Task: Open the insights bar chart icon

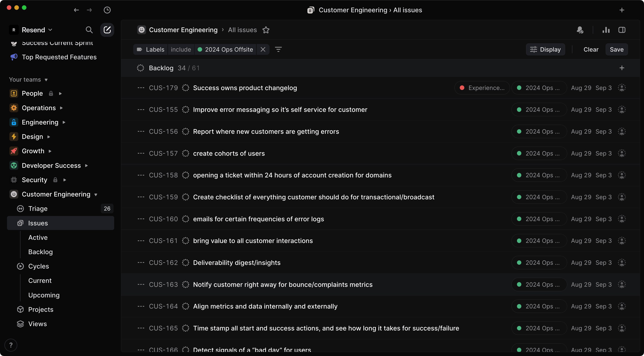Action: (606, 30)
